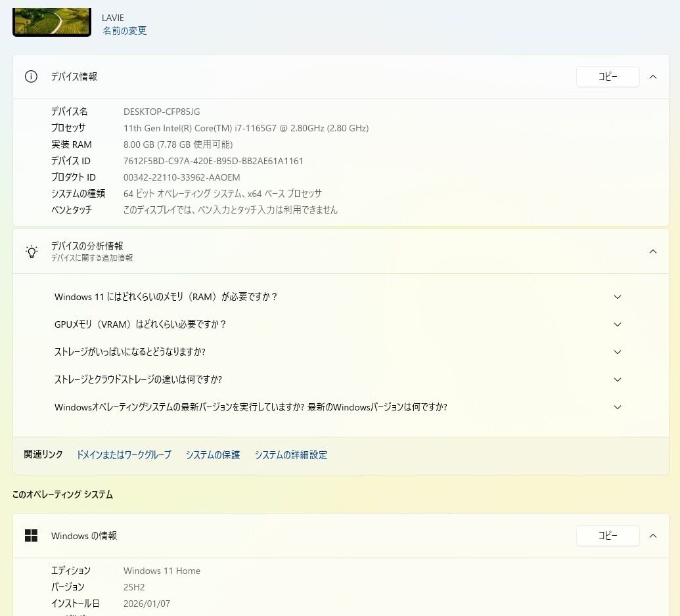Open the 名前の変更 rename link
Viewport: 680px width, 616px height.
pos(124,31)
